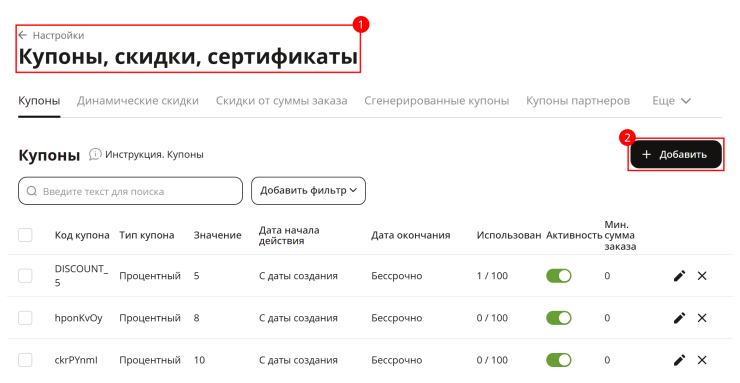Select the DISCOUNT_5 coupon code cell
The height and width of the screenshot is (383, 740).
[x=81, y=276]
